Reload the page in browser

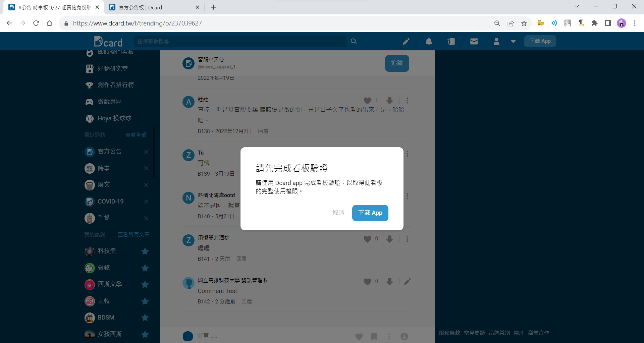pyautogui.click(x=36, y=23)
